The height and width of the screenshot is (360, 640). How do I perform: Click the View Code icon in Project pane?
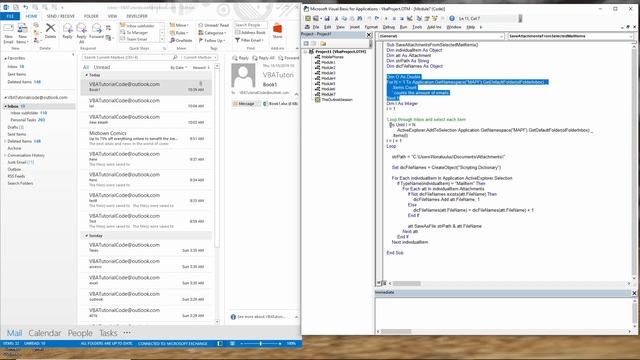pos(306,43)
